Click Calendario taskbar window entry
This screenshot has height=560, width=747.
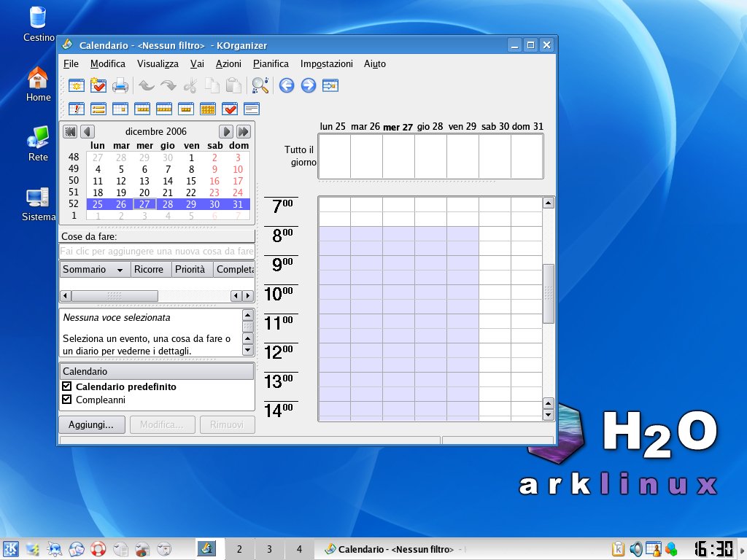[x=392, y=549]
